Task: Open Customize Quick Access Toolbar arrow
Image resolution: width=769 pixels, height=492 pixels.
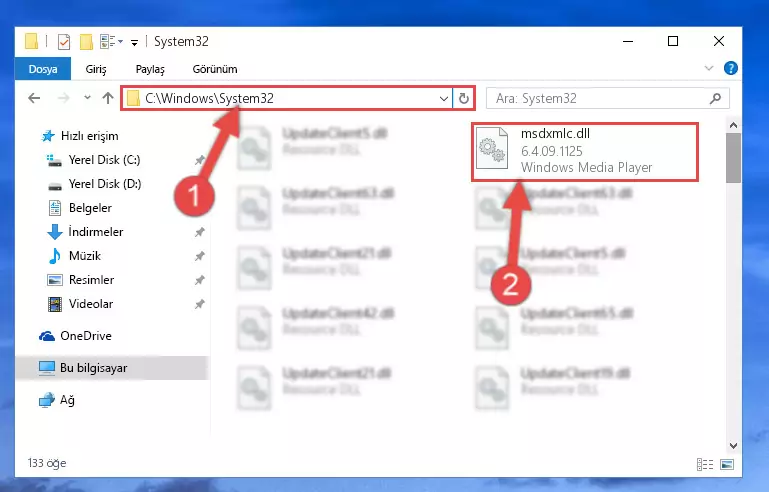Action: [134, 43]
